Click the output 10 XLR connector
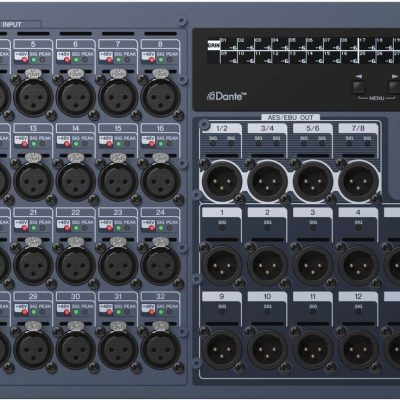Screen dimensions: 400x400 pyautogui.click(x=267, y=349)
